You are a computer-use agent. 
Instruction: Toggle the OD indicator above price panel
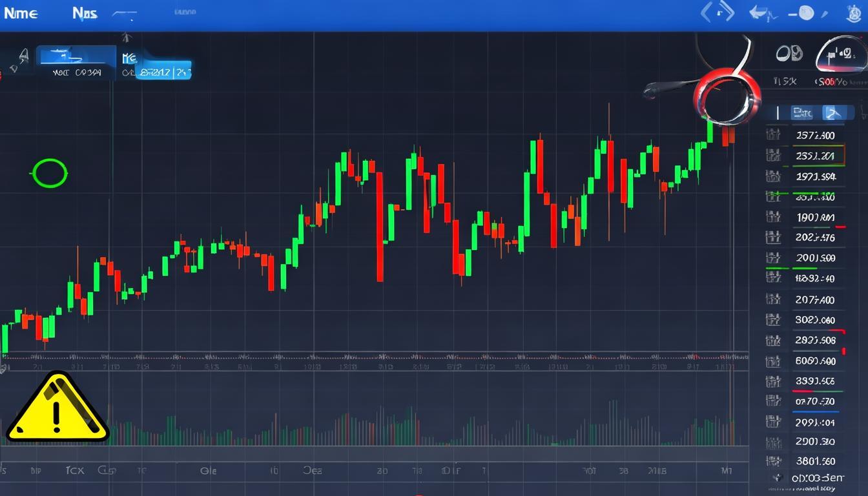click(x=789, y=54)
